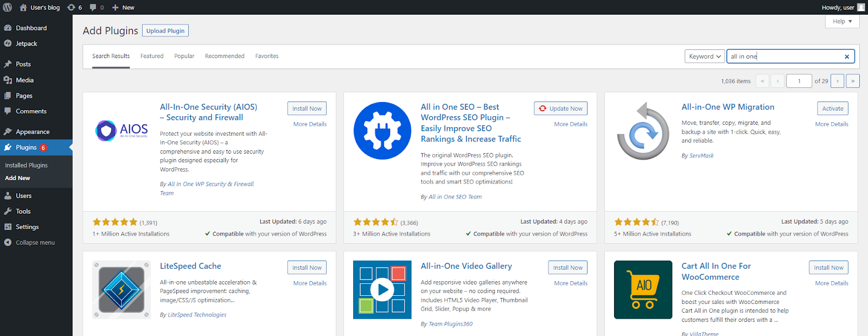The height and width of the screenshot is (336, 868).
Task: Click Update Now for All in One SEO
Action: pyautogui.click(x=560, y=109)
